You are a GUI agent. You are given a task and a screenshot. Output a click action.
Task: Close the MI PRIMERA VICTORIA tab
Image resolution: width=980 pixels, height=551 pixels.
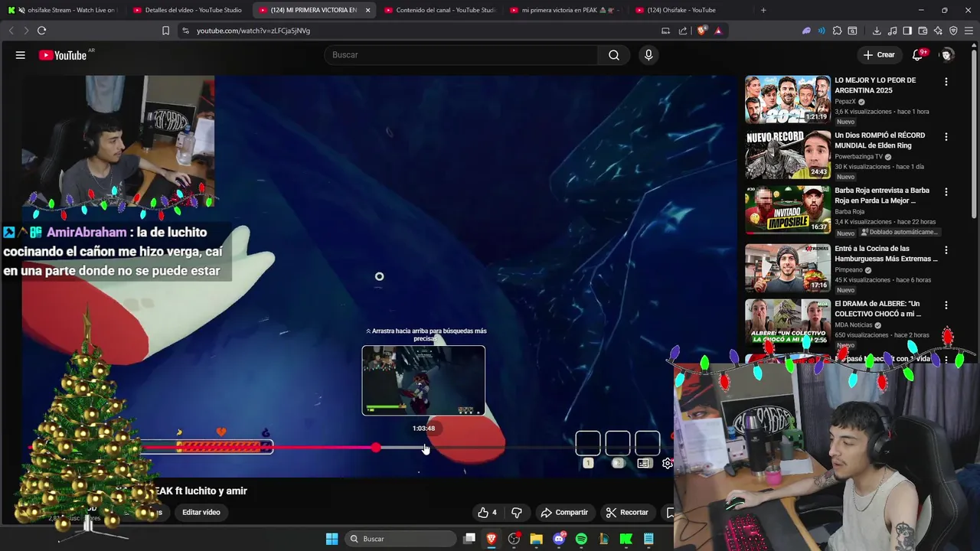[367, 10]
